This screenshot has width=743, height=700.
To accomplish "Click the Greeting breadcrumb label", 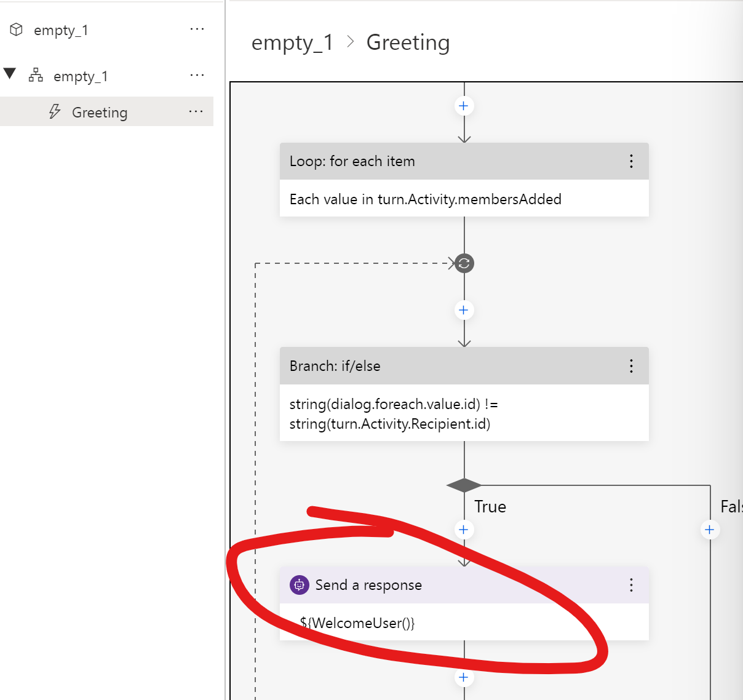I will 408,42.
